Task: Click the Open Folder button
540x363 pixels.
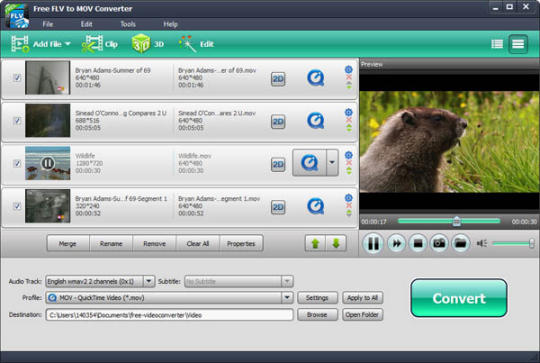Action: [362, 315]
